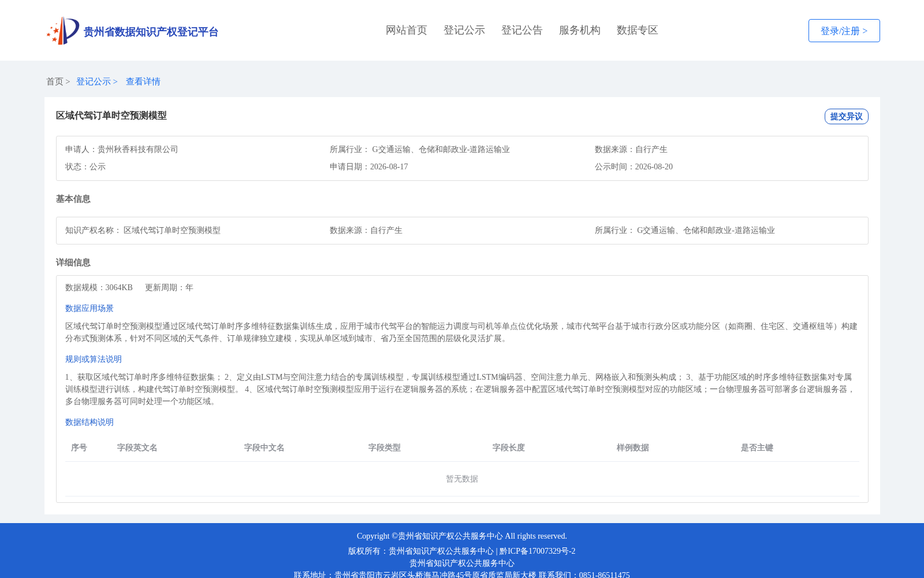This screenshot has height=578, width=924.
Task: Click the 黔ICP备17007329号-2 footer text
Action: click(x=538, y=551)
